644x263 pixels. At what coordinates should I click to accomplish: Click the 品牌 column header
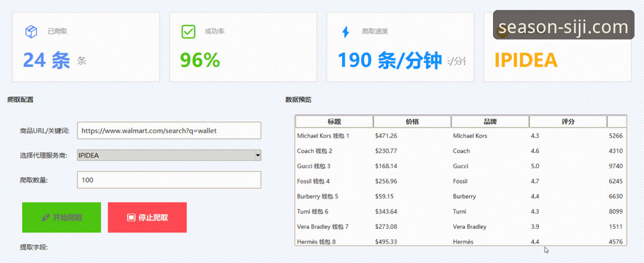tap(490, 122)
